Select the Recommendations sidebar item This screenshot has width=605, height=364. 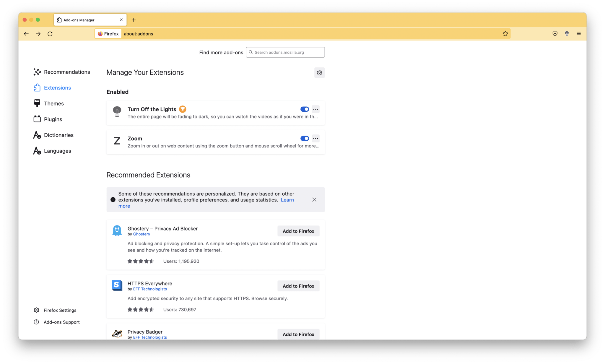(67, 72)
